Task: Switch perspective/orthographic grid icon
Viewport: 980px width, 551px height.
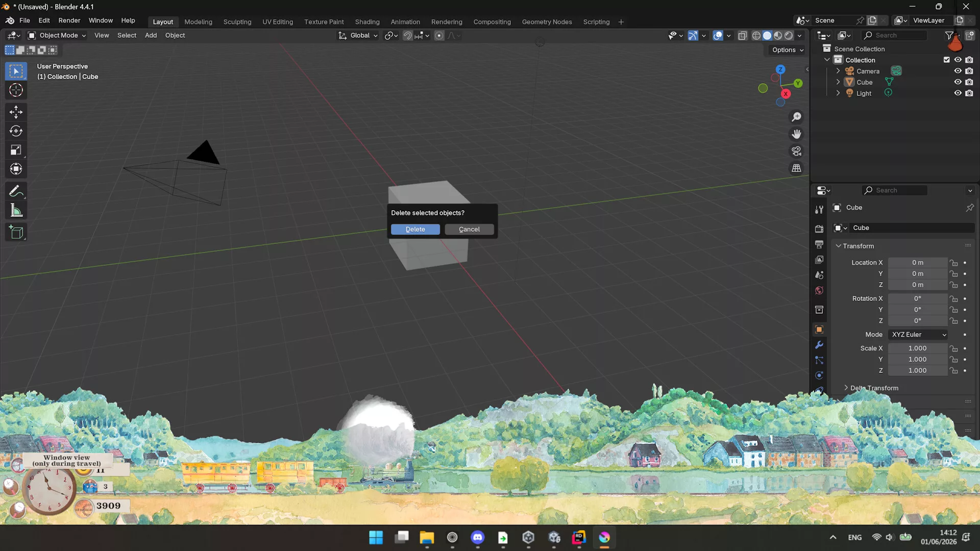Action: (796, 168)
